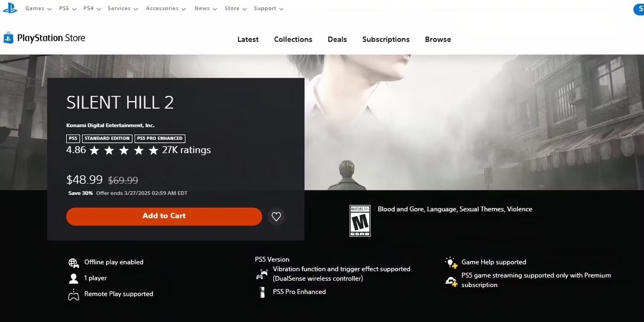Open the Deals tab
Screen dimensions: 644x322
point(337,40)
